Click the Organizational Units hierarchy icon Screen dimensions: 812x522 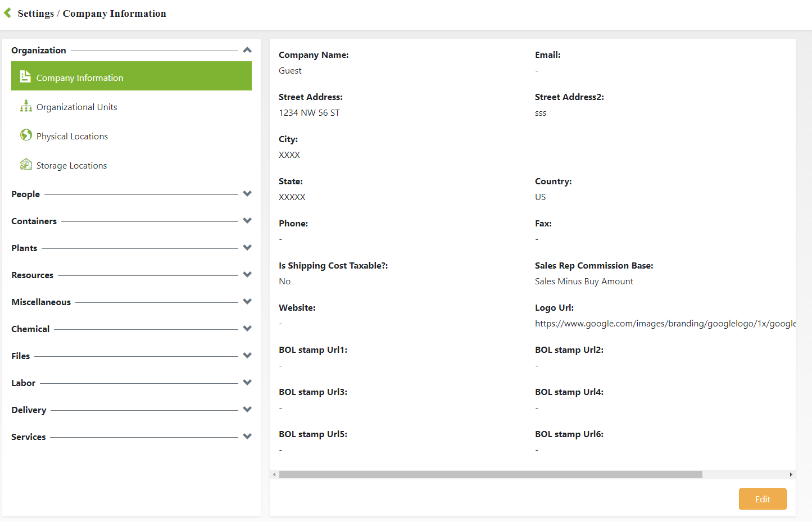[x=26, y=106]
